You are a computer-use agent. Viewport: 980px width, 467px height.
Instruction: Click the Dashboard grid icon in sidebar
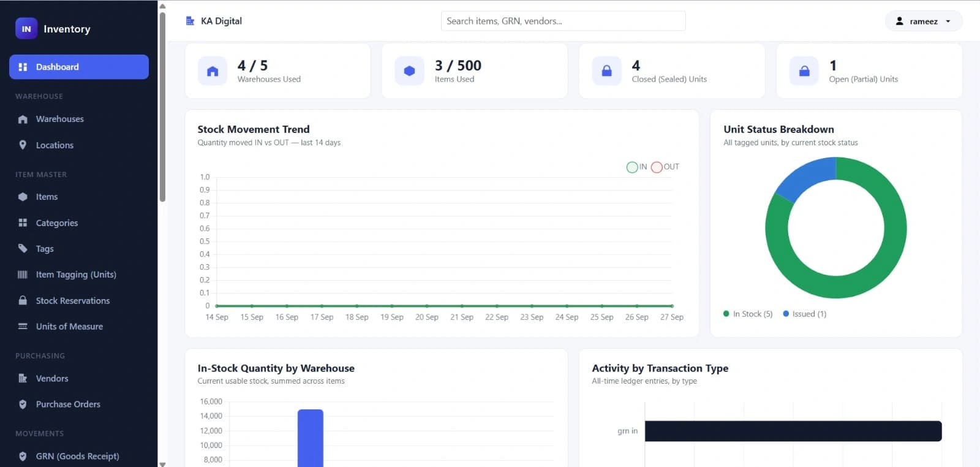pos(23,67)
